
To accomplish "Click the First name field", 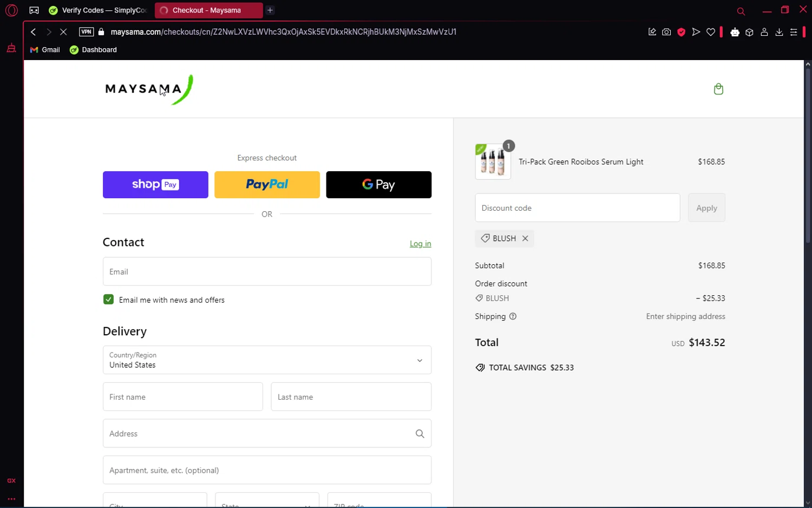I will [x=183, y=397].
